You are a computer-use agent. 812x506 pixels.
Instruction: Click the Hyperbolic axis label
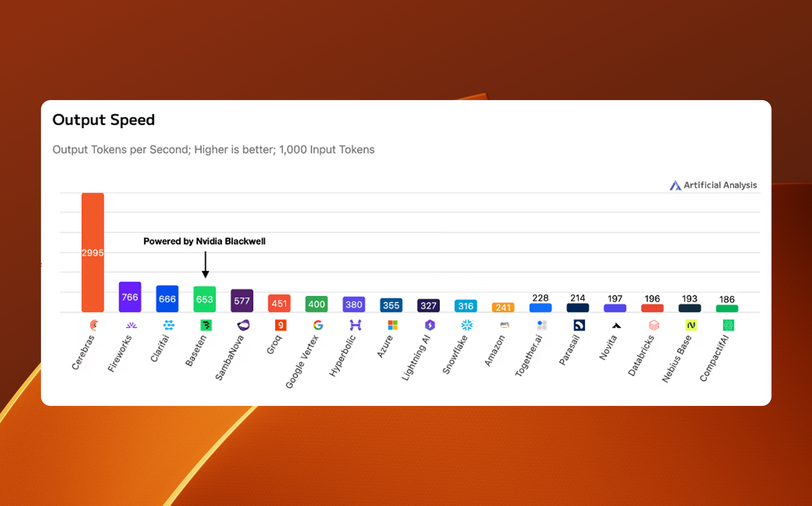click(x=342, y=356)
